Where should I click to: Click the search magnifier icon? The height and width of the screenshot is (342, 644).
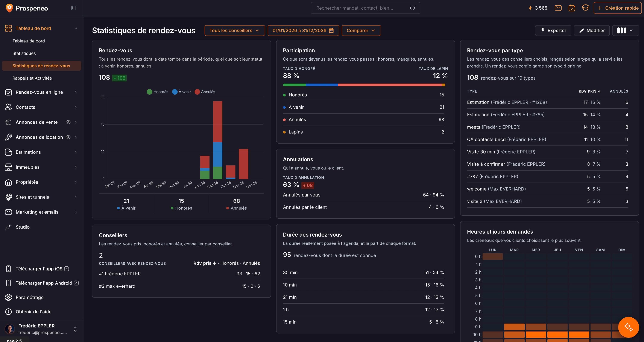tap(413, 8)
